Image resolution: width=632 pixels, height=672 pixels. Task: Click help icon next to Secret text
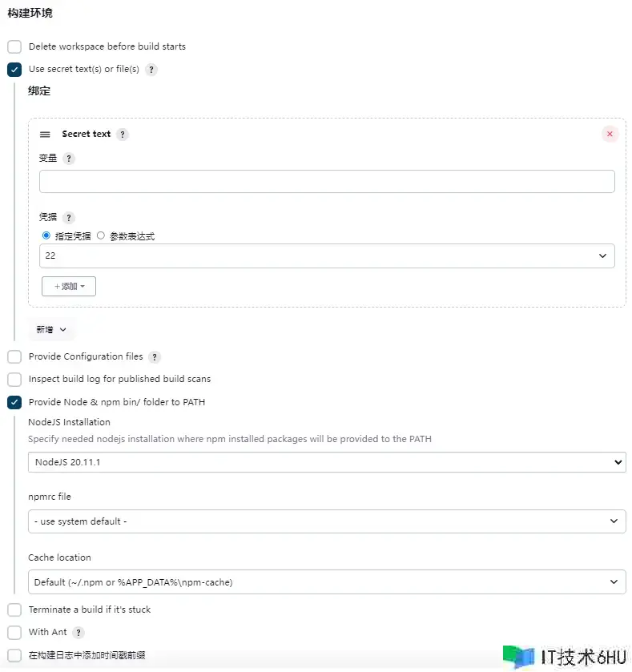click(x=123, y=135)
